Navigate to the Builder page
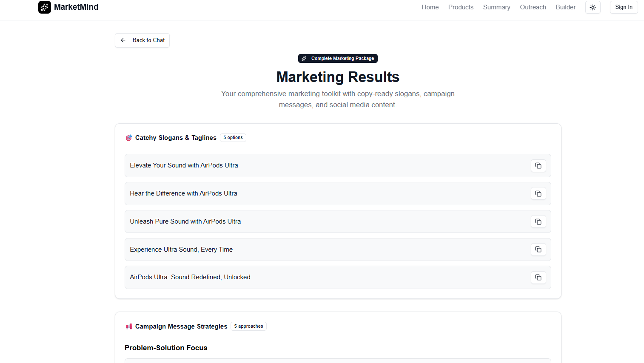The width and height of the screenshot is (644, 363). click(565, 7)
